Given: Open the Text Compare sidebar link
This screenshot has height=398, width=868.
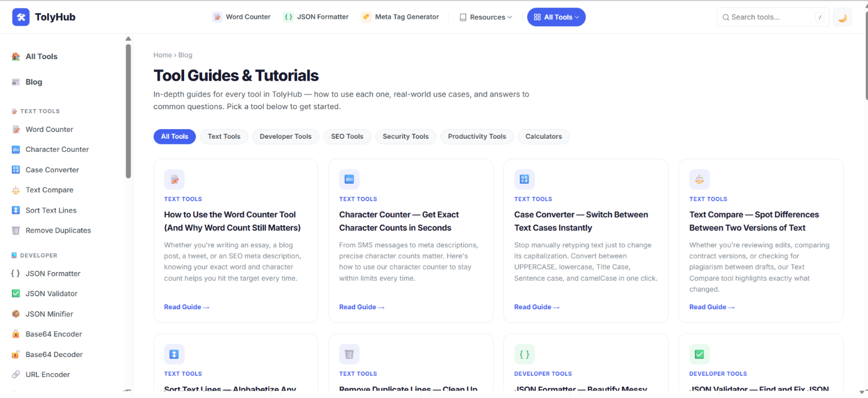Looking at the screenshot, I should coord(49,190).
